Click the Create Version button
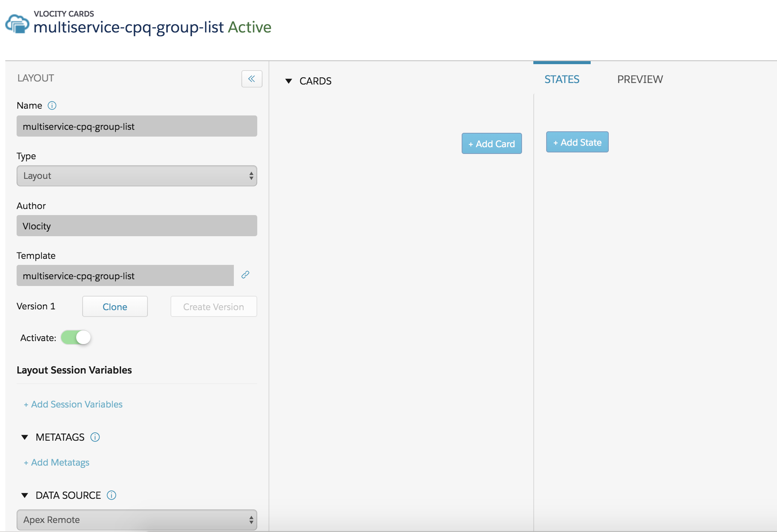The image size is (777, 532). coord(214,306)
